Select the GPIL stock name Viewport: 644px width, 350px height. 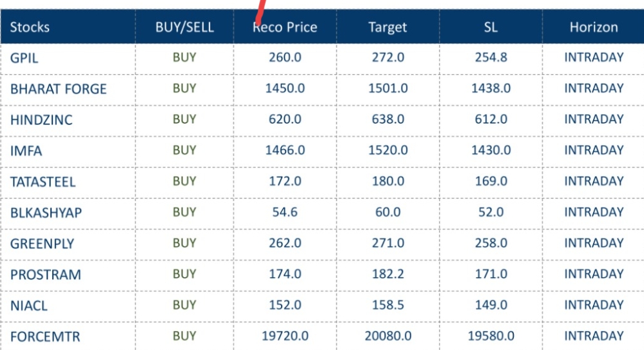pos(24,58)
